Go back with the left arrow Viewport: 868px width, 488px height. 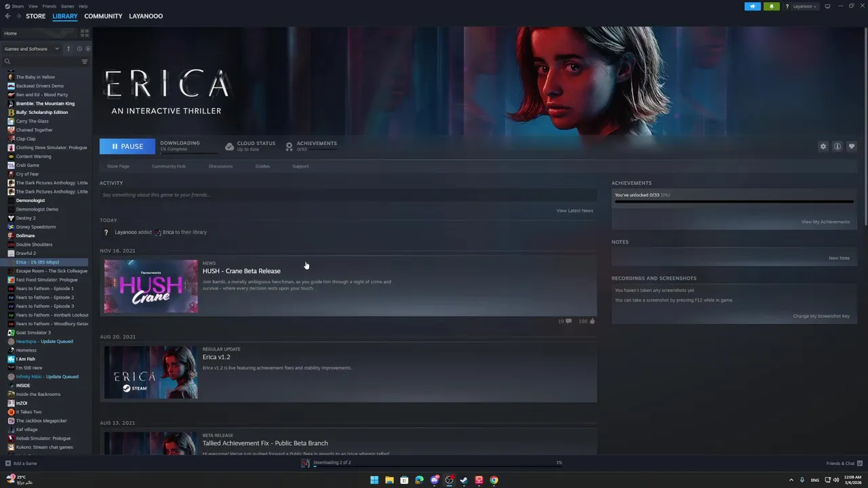[x=7, y=16]
